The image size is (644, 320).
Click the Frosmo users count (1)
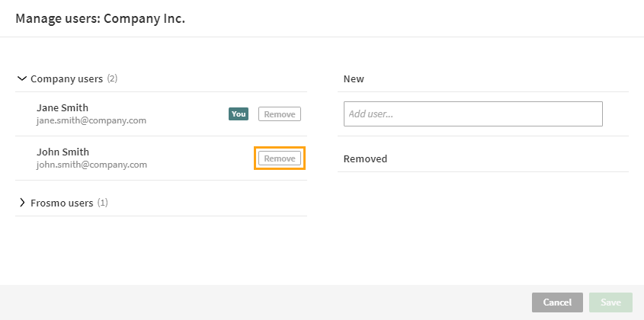click(103, 203)
